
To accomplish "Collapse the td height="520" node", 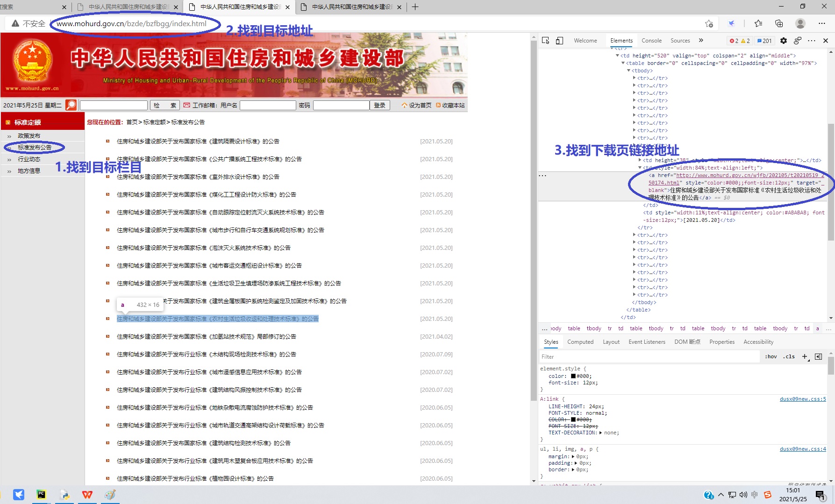I will pos(617,56).
